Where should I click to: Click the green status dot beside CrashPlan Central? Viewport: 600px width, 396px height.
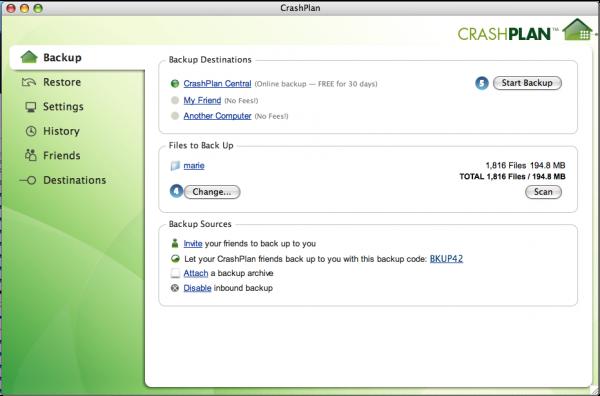175,84
